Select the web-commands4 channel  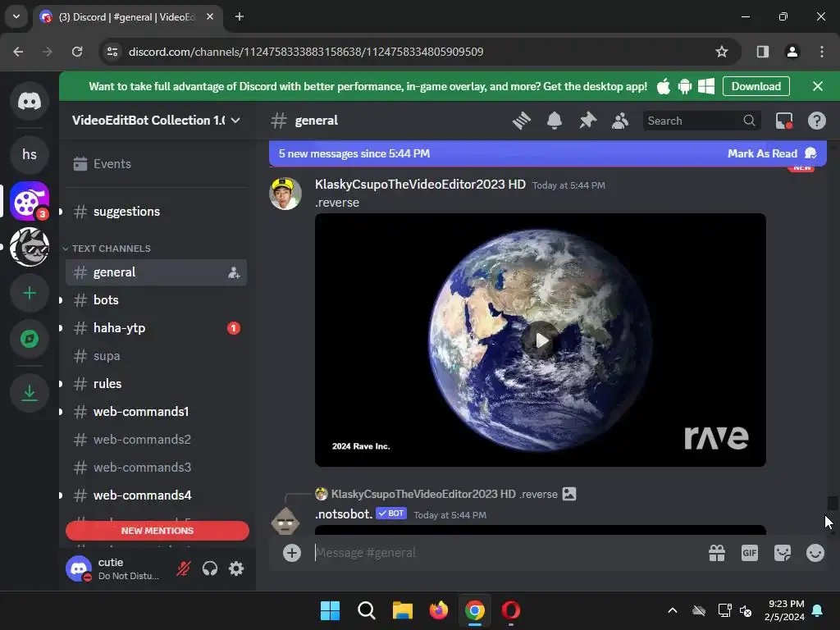[x=156, y=495]
